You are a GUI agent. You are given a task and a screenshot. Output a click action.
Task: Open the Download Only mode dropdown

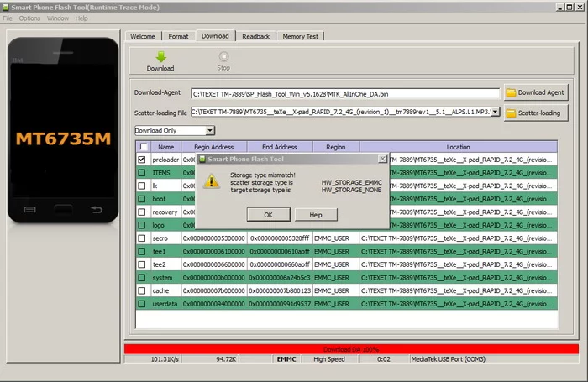pyautogui.click(x=210, y=130)
